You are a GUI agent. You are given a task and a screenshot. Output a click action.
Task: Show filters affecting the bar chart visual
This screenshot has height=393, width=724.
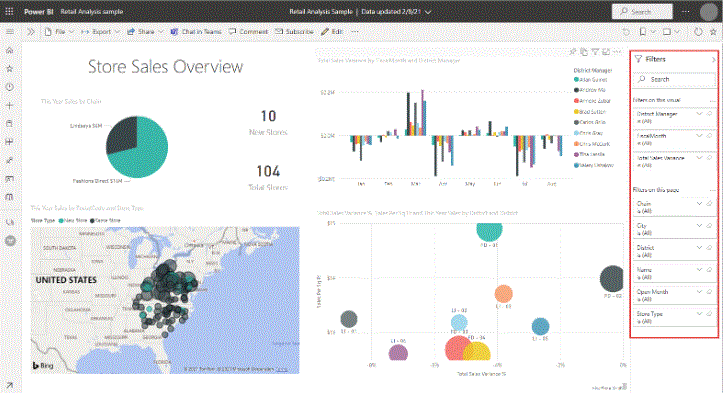[596, 52]
